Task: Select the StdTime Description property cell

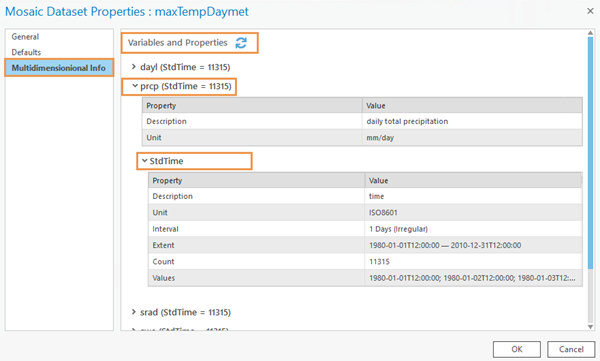Action: 257,196
